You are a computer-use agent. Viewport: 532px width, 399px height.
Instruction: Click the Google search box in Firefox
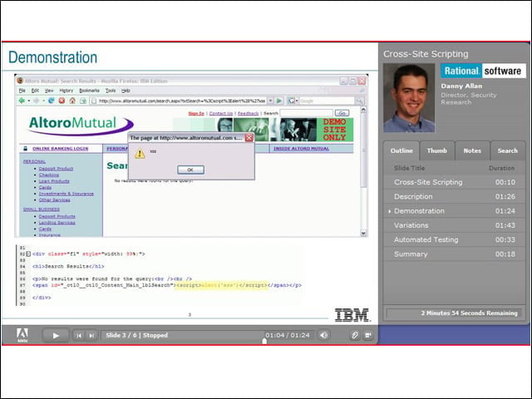(x=327, y=101)
